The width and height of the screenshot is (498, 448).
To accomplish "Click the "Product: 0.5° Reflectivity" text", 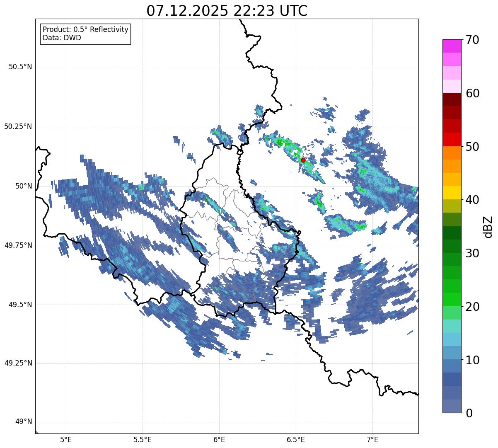I will 85,30.
